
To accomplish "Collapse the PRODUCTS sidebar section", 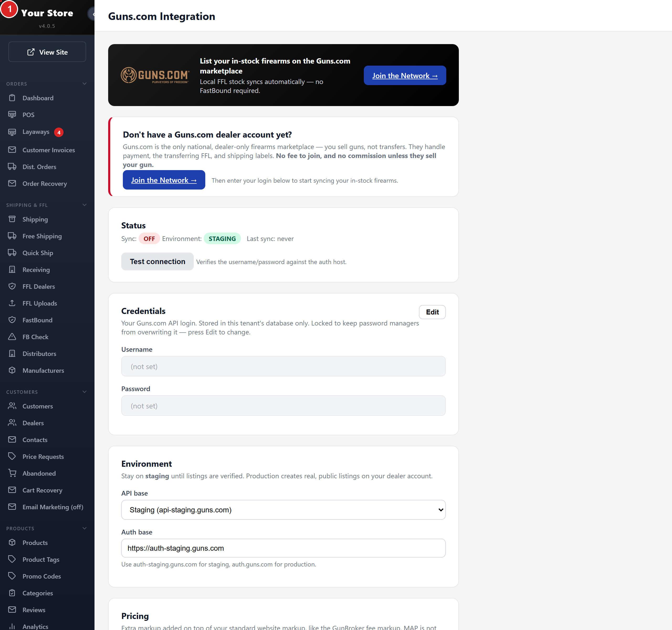I will [x=85, y=528].
